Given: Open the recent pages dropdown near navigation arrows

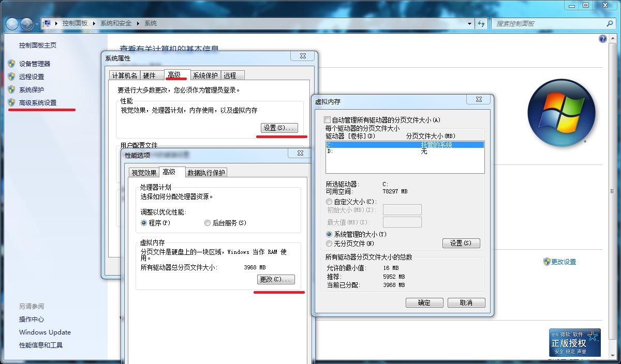Looking at the screenshot, I should (x=37, y=24).
